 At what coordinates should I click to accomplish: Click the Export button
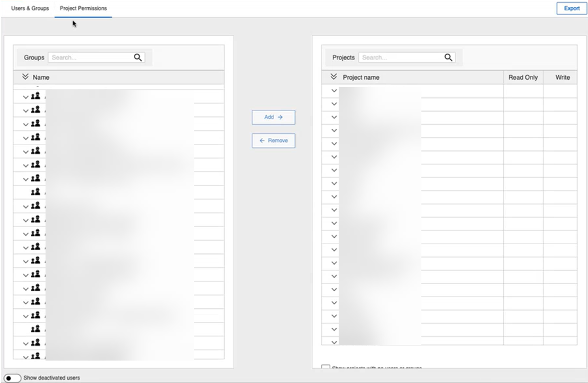click(571, 8)
